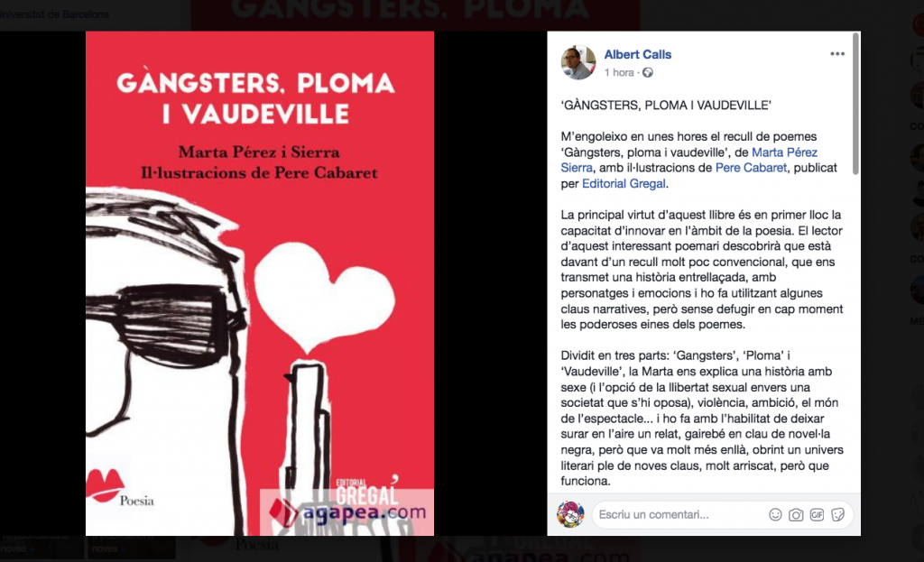Click the '1 hora' post timestamp
Viewport: 924px width, 562px height.
click(x=619, y=72)
